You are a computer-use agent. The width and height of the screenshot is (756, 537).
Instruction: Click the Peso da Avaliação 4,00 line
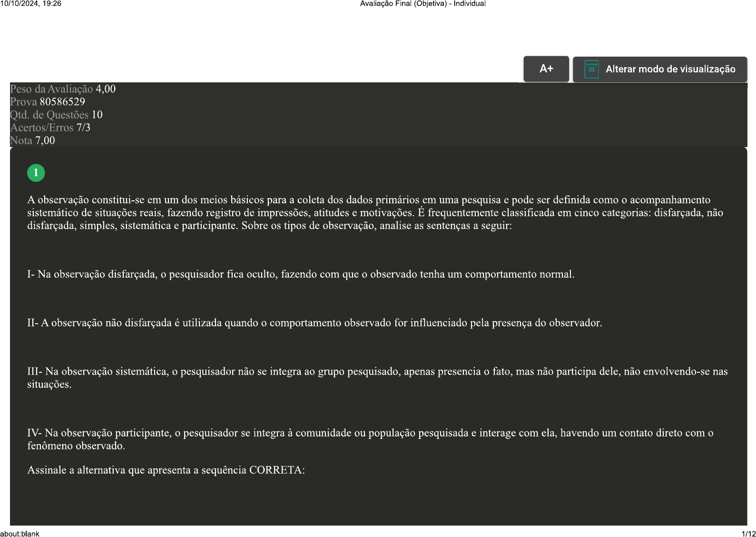(x=63, y=89)
